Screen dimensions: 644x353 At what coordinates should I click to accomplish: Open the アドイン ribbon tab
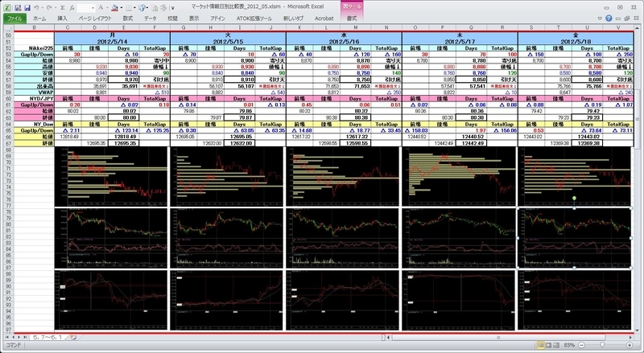tap(217, 18)
